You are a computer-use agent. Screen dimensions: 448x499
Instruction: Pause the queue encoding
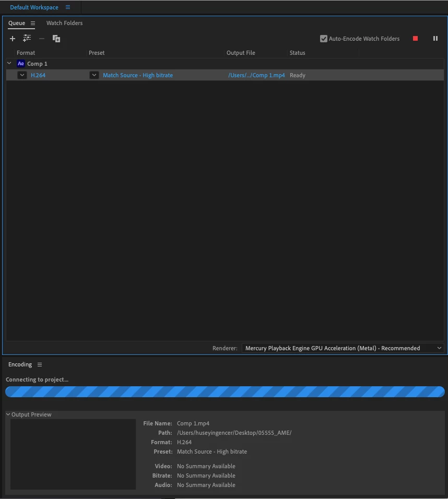click(435, 39)
